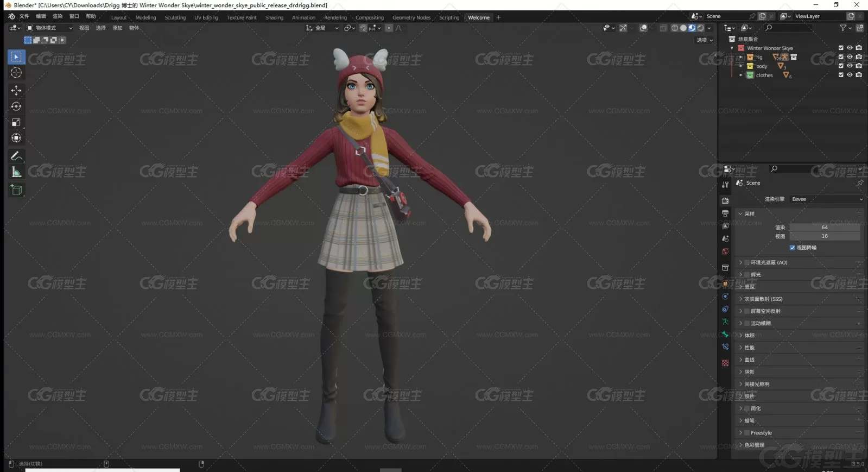Hide Winter Wonder Skye collection in viewport
Image resolution: width=868 pixels, height=472 pixels.
[x=850, y=48]
